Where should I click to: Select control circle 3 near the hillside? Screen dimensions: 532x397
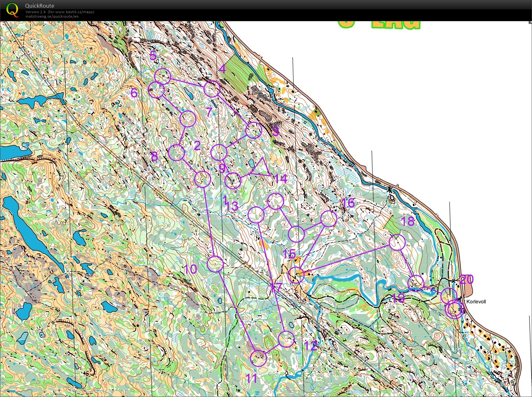point(254,131)
